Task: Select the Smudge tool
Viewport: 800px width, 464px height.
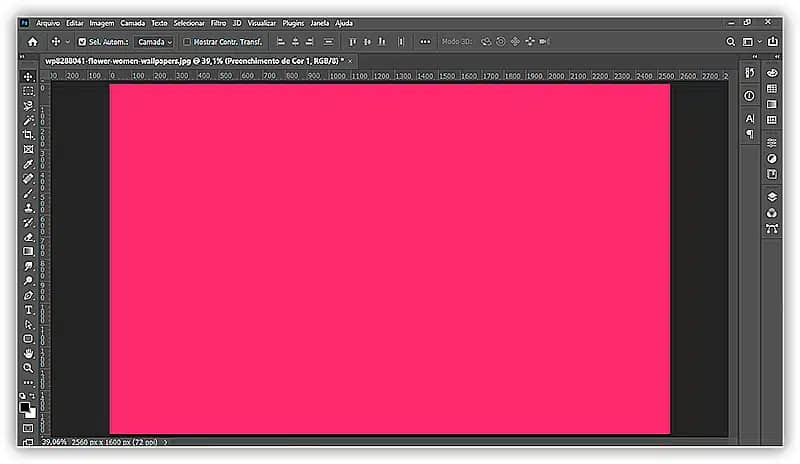Action: click(28, 266)
